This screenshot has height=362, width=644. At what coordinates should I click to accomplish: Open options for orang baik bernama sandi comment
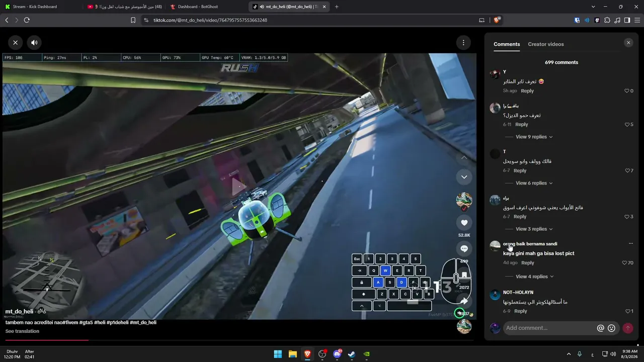[x=630, y=244]
